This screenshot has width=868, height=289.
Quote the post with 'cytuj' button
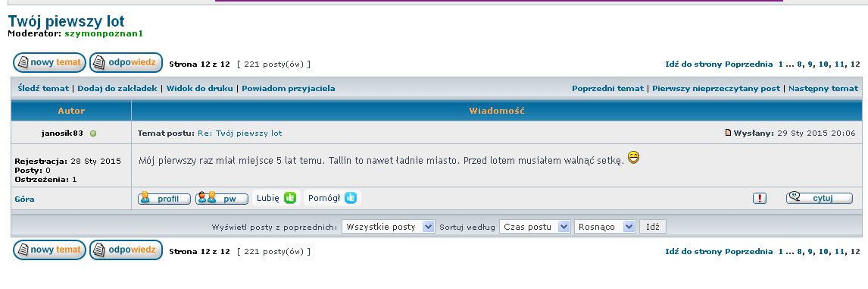(820, 198)
